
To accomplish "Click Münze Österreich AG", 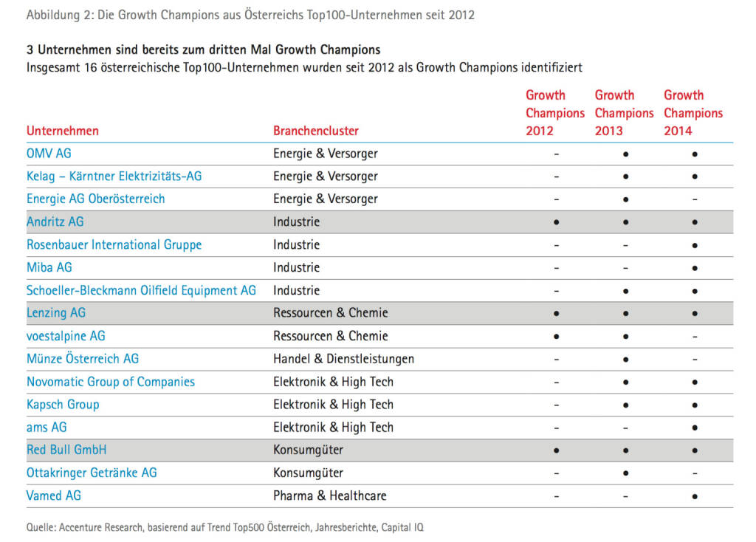I will tap(83, 359).
